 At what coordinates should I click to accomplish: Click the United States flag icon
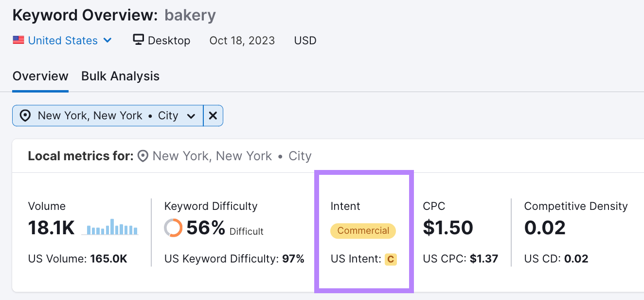point(18,40)
